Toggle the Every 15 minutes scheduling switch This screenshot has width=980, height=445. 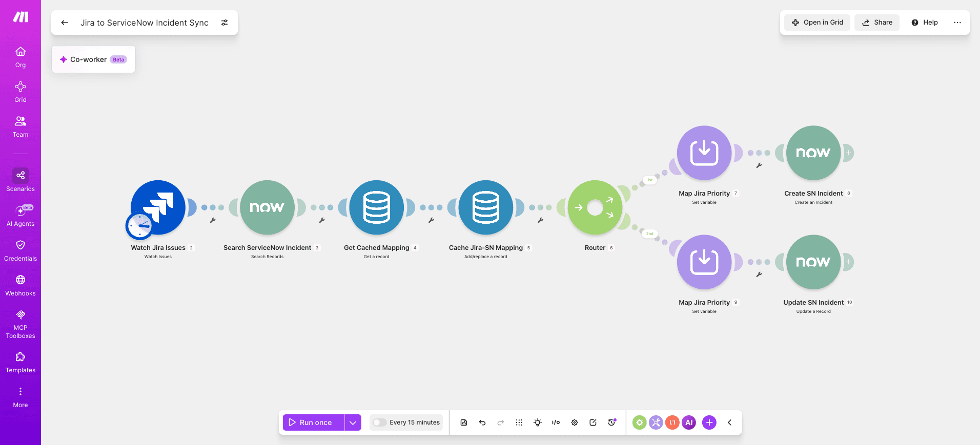[379, 422]
